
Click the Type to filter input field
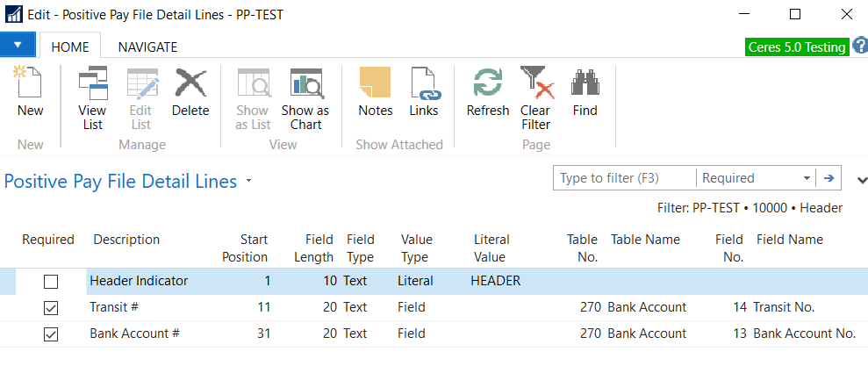coord(624,178)
